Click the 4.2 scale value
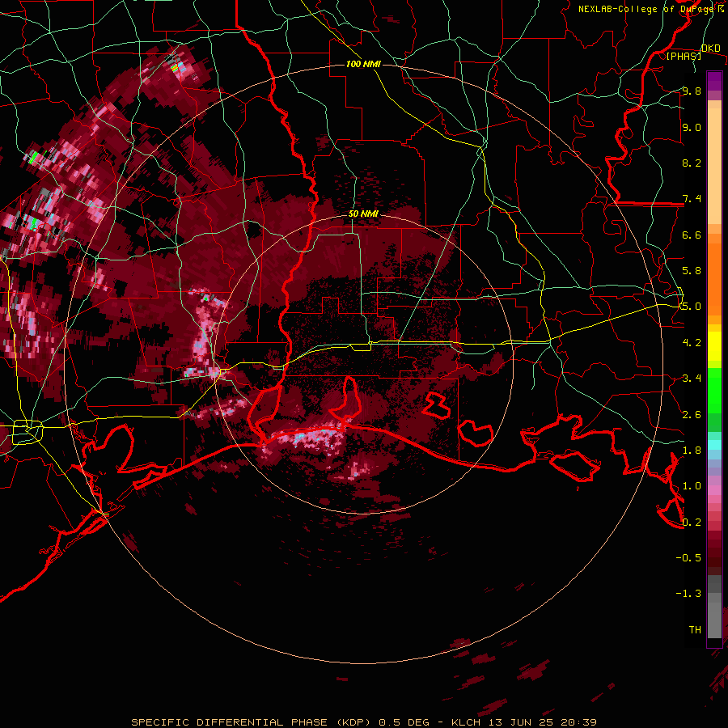 coord(692,342)
